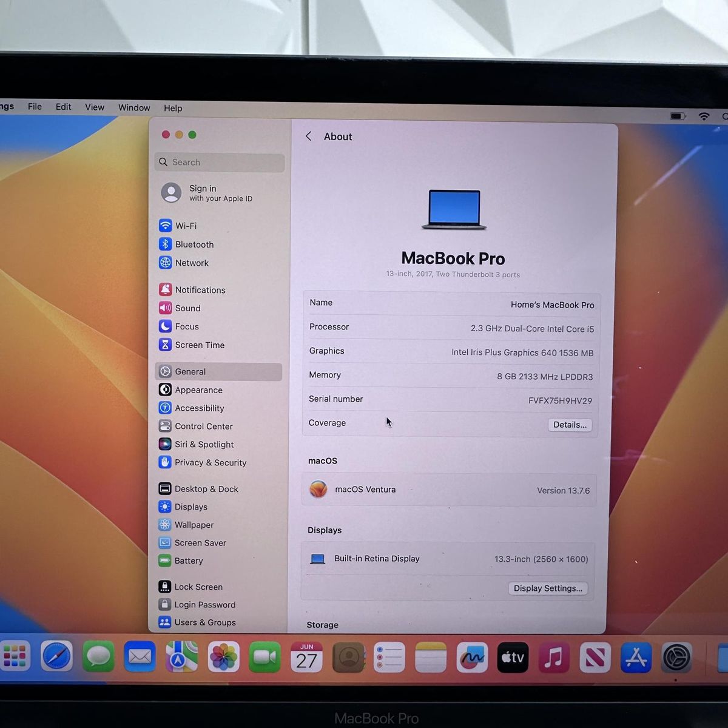Open Appearance settings in sidebar
This screenshot has width=728, height=728.
(190, 390)
